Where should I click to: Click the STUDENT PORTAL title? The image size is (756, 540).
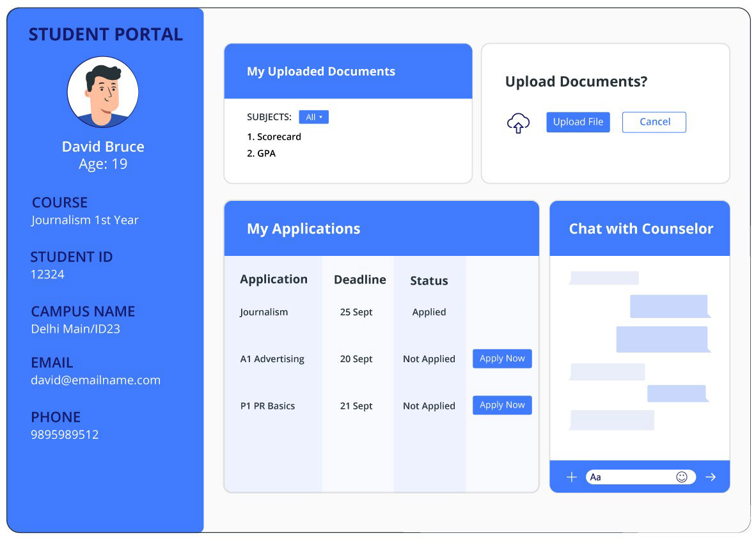click(106, 35)
